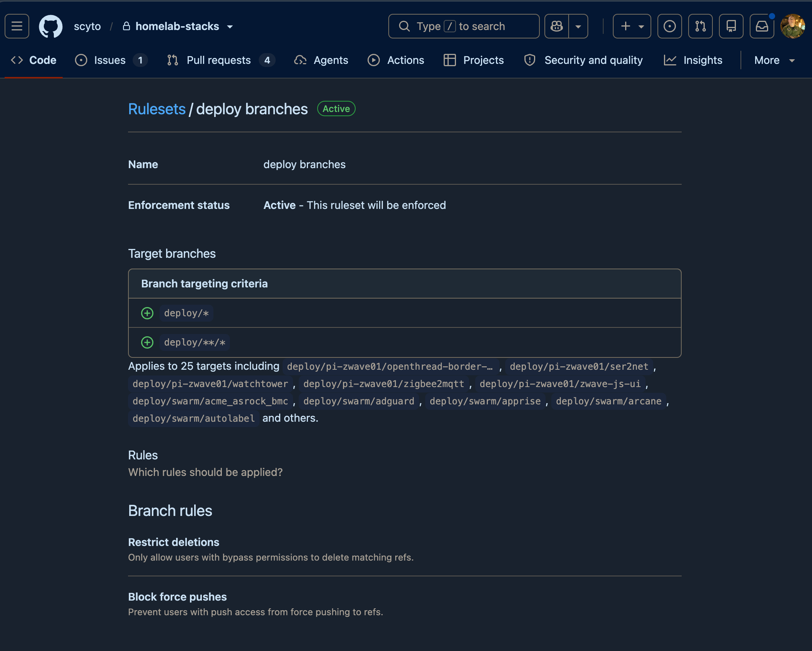Click the Agents tab icon
The image size is (812, 651).
[x=300, y=60]
